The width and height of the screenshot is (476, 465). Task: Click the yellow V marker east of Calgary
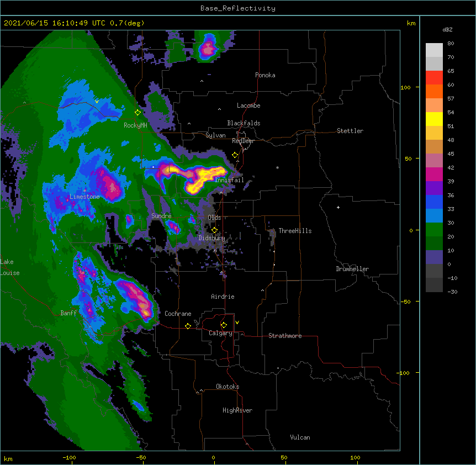tap(237, 323)
